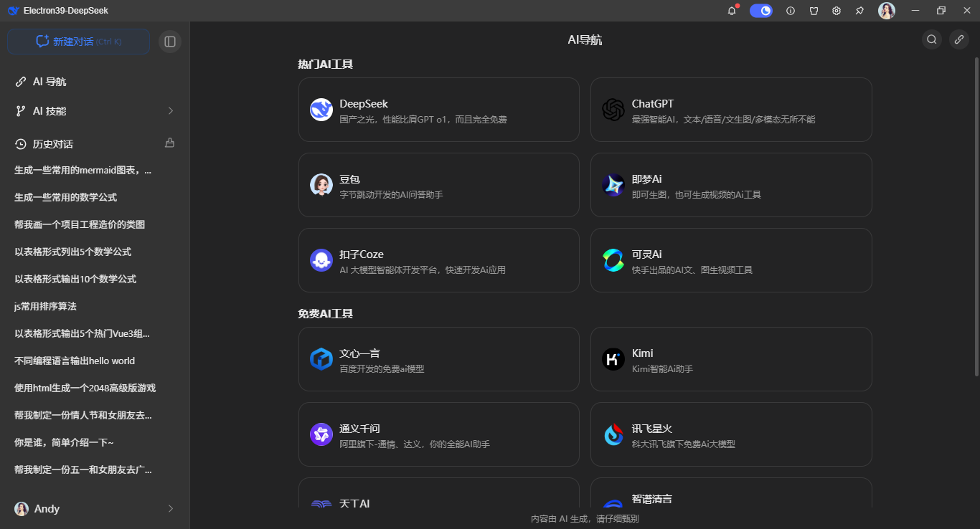This screenshot has width=980, height=529.
Task: Click the link icon beside the search magnifier
Action: [x=958, y=39]
